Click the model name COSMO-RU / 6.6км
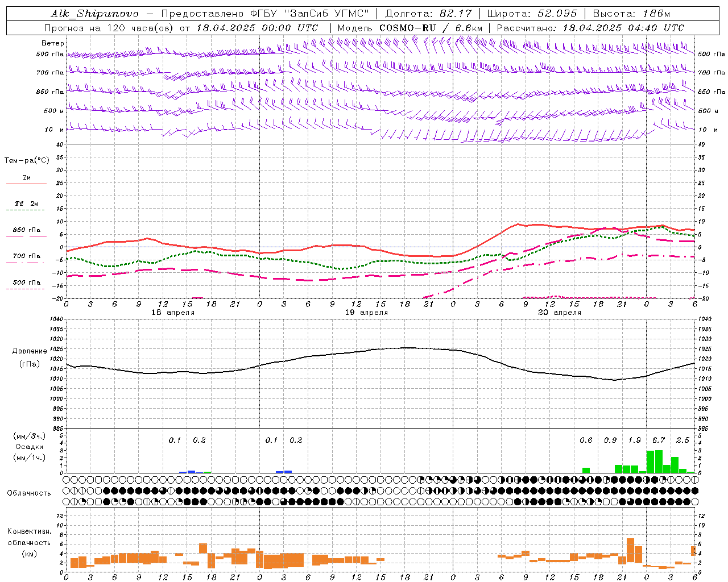Viewport: 728px width, 582px height. pos(431,28)
